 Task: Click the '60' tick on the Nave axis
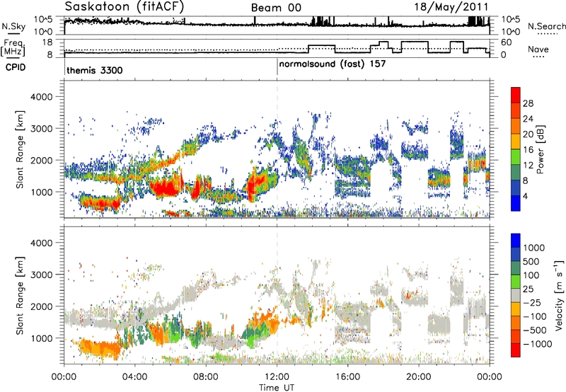coord(507,42)
